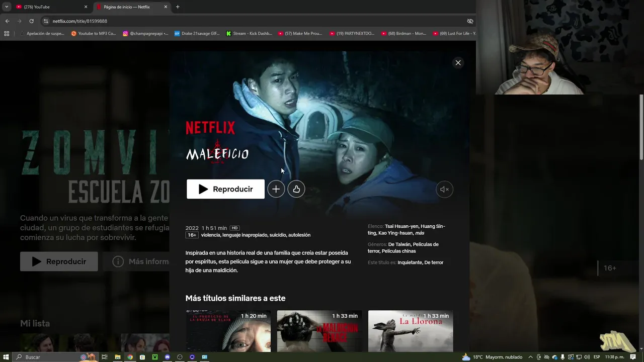This screenshot has width=644, height=362.
Task: Open the Minecraft icon in the taskbar
Action: point(155,357)
